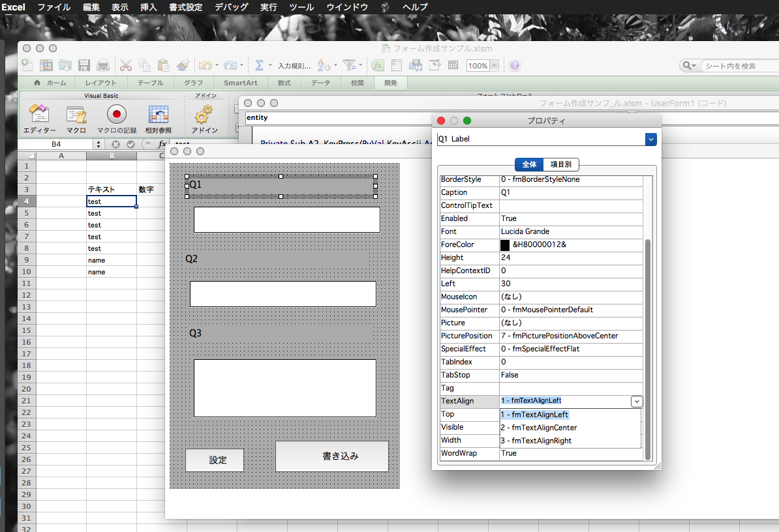Click the black ForeColor swatch
Viewport: 779px width, 532px height.
click(x=505, y=245)
